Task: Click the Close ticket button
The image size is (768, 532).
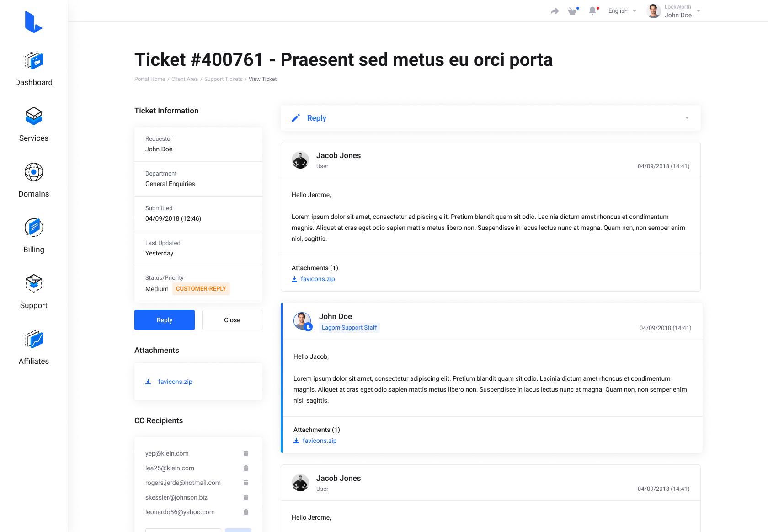Action: click(x=232, y=320)
